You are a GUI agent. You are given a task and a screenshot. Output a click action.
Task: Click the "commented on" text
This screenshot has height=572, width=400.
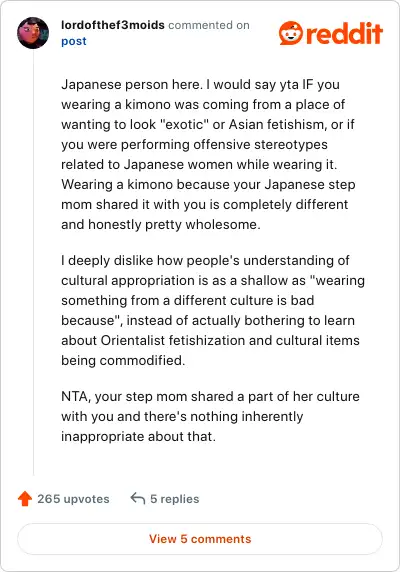[209, 25]
